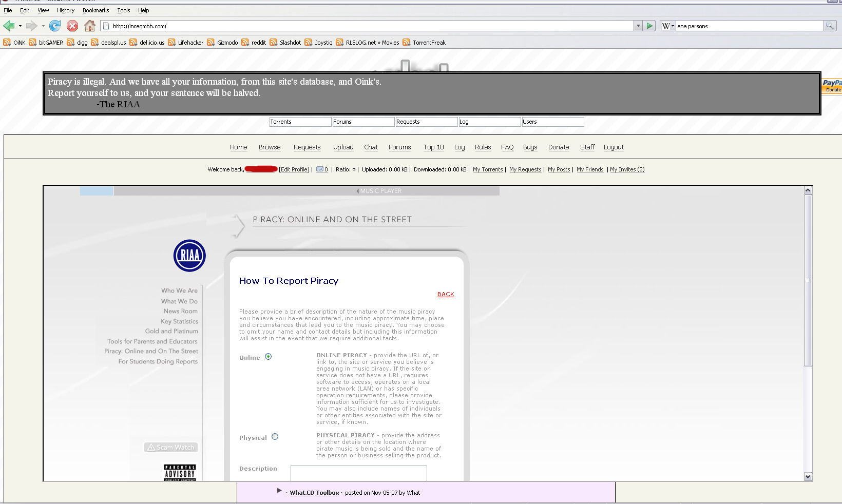Open the Help menu

point(144,10)
